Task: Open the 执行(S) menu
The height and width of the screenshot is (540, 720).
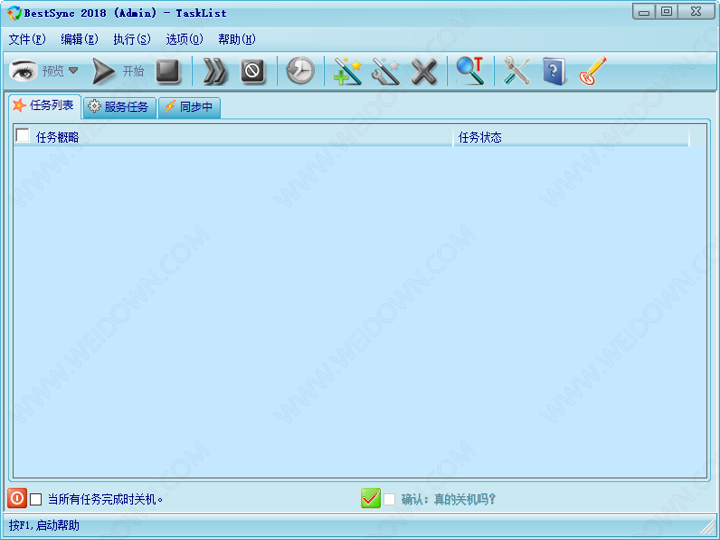Action: pyautogui.click(x=132, y=39)
